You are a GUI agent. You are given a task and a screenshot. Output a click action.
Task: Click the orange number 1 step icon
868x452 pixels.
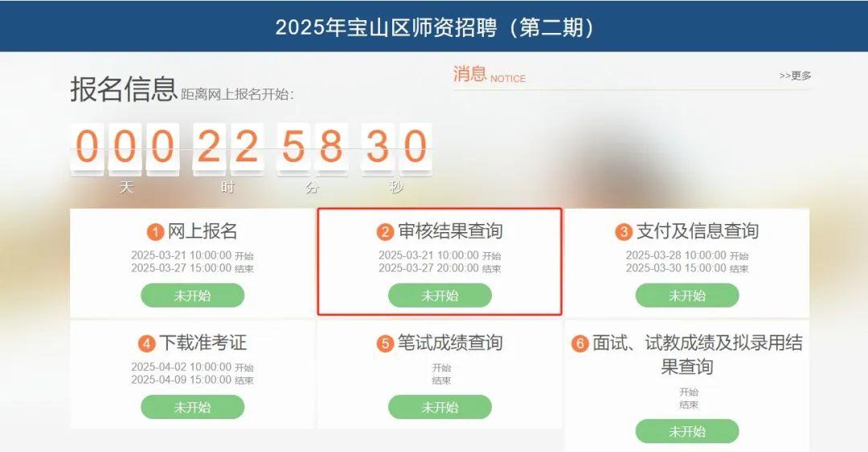[155, 232]
